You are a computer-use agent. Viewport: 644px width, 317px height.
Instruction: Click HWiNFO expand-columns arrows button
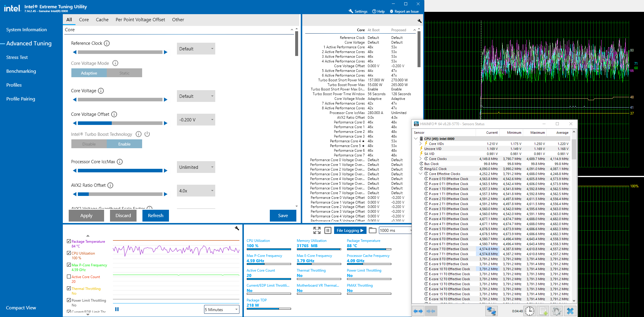(x=418, y=311)
